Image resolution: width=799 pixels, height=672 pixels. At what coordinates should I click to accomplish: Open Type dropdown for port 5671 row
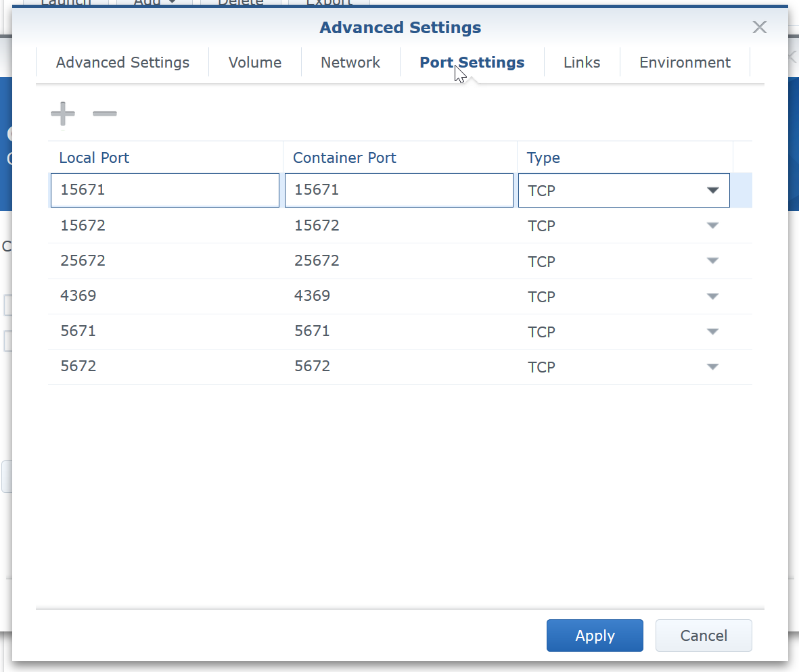[712, 331]
